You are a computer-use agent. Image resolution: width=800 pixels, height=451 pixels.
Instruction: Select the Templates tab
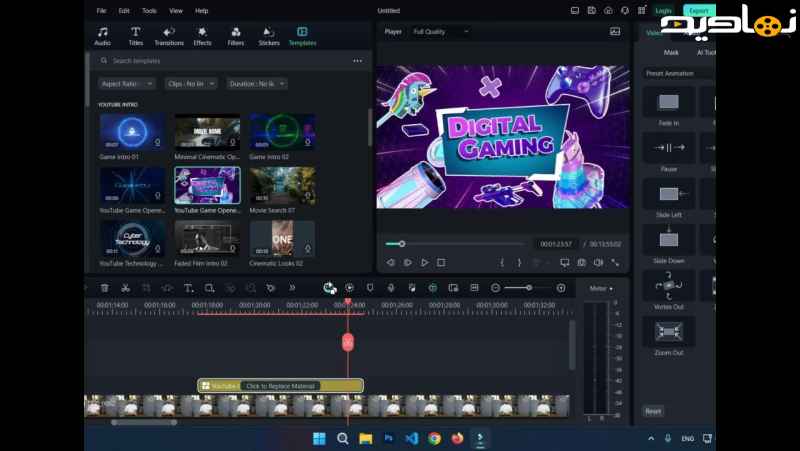(x=303, y=36)
